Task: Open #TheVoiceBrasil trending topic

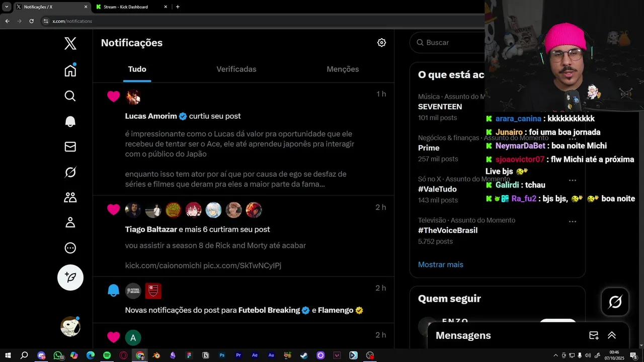Action: 448,230
